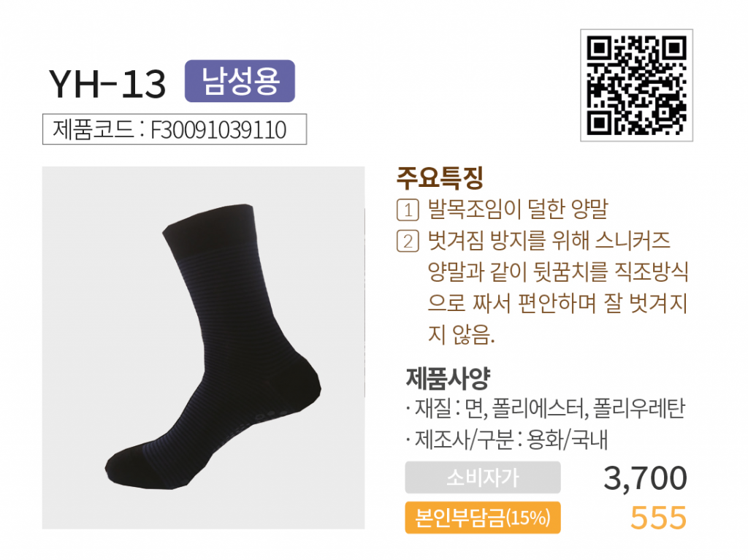Viewport: 748px width, 560px height.
Task: Click the 지 않음. ending text line
Action: coord(461,335)
